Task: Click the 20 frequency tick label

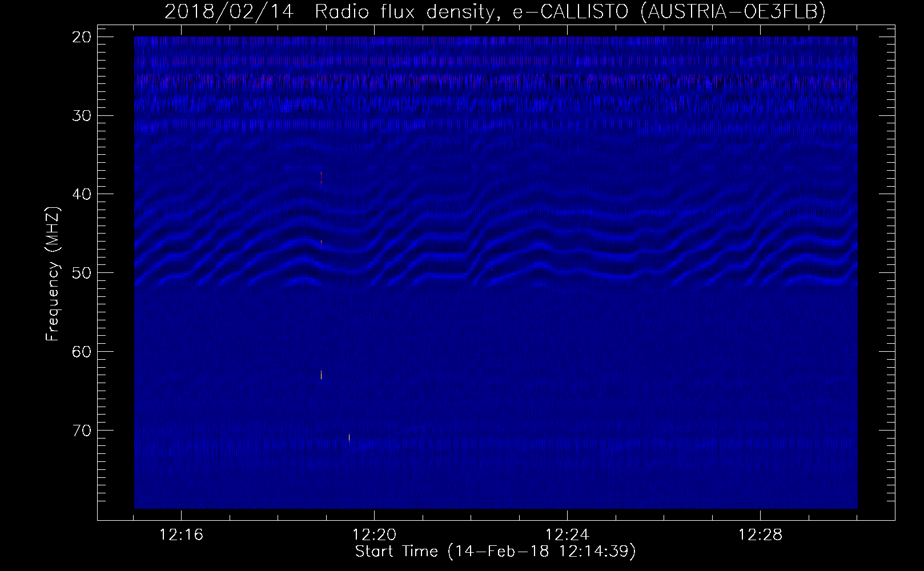Action: point(82,37)
